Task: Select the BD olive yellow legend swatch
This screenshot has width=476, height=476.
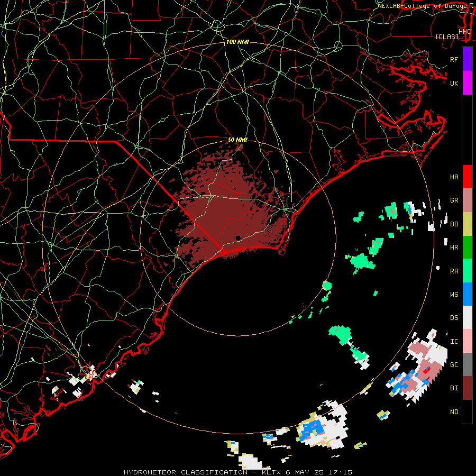Action: coord(467,224)
